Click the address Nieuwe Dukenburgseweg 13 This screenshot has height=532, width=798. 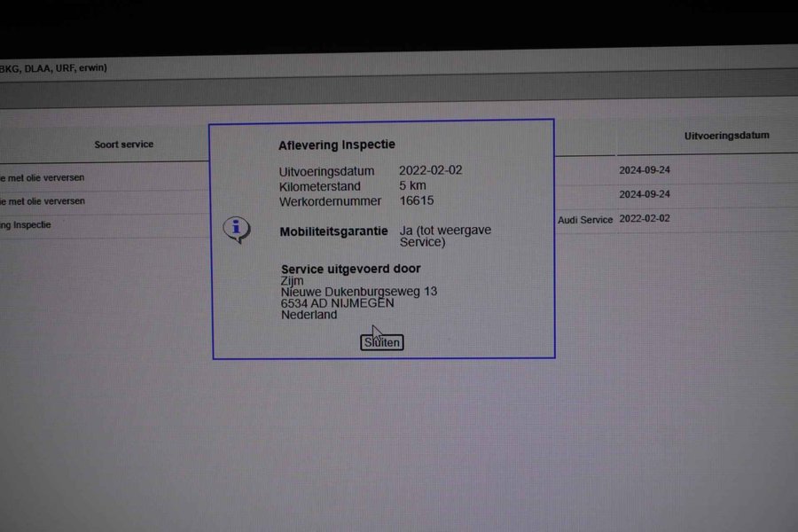(x=358, y=291)
